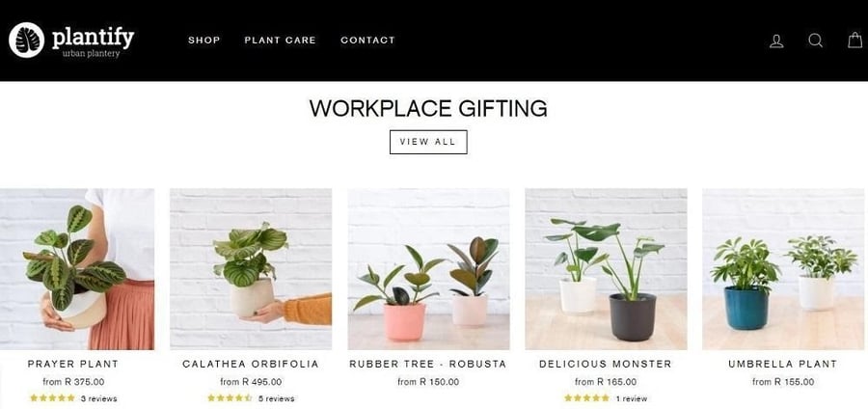Click the Plantify leaf logo icon
Viewport: 868px width, 409px height.
pyautogui.click(x=27, y=40)
